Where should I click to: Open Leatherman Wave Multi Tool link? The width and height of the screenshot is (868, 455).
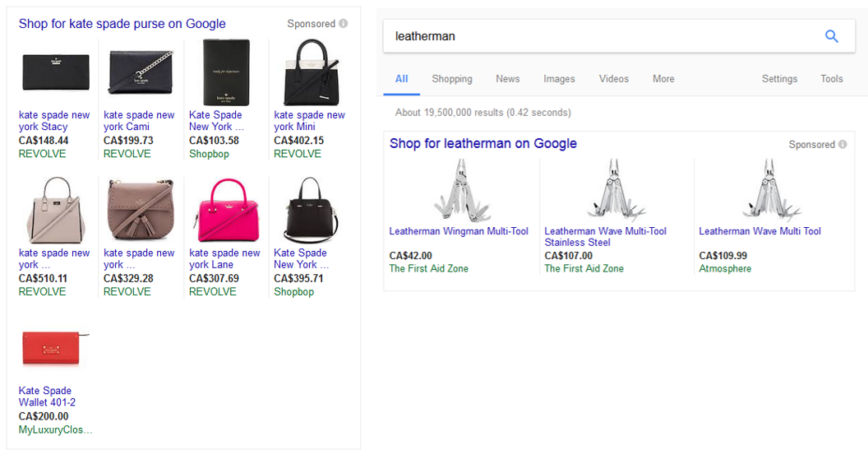pos(759,231)
